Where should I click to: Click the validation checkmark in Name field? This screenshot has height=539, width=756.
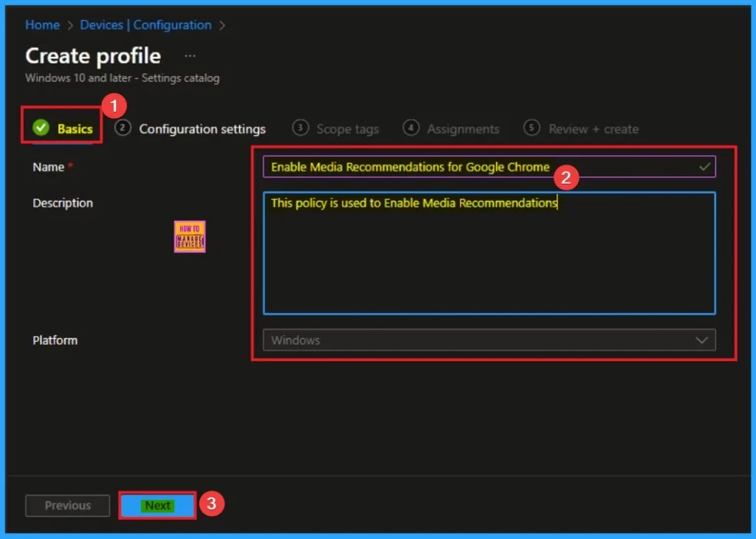pos(705,166)
